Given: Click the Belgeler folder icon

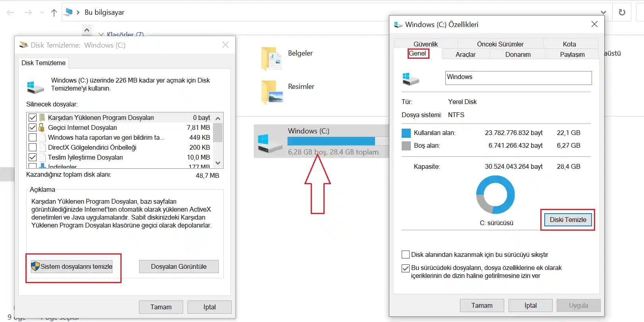Looking at the screenshot, I should [271, 59].
